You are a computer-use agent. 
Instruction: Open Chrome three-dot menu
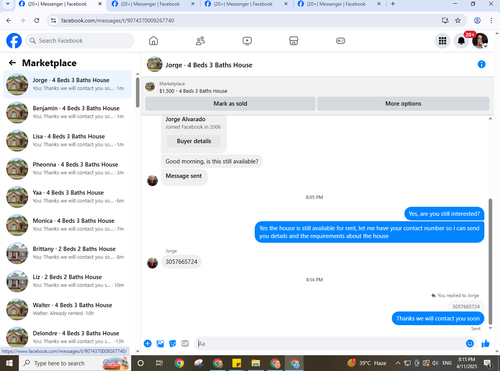point(491,21)
